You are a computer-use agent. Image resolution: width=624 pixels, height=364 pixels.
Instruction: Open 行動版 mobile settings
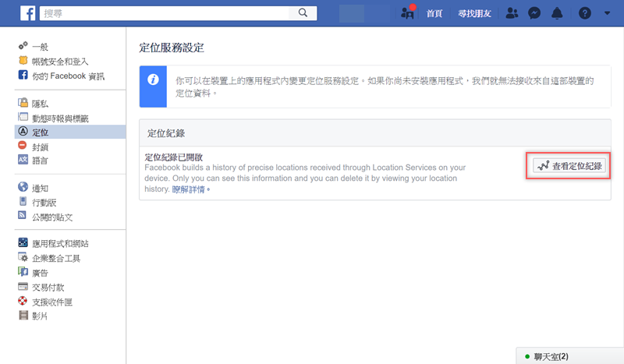tap(44, 203)
